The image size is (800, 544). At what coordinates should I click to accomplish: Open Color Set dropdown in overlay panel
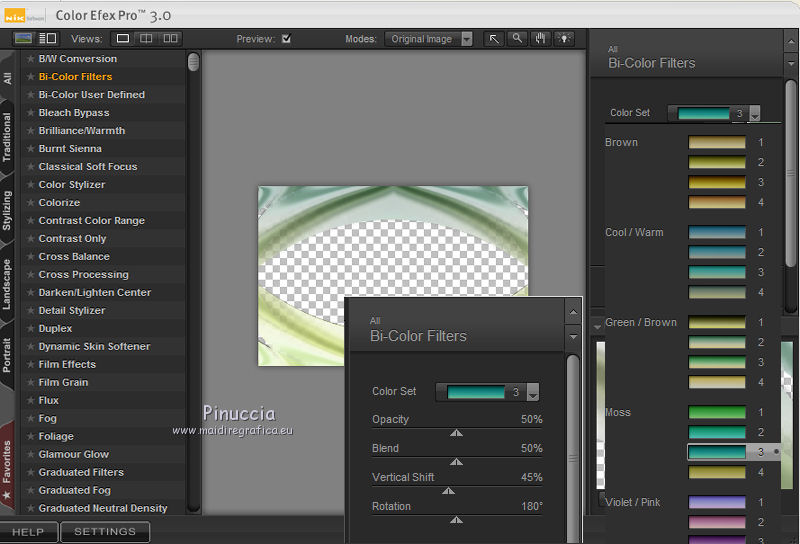click(533, 392)
